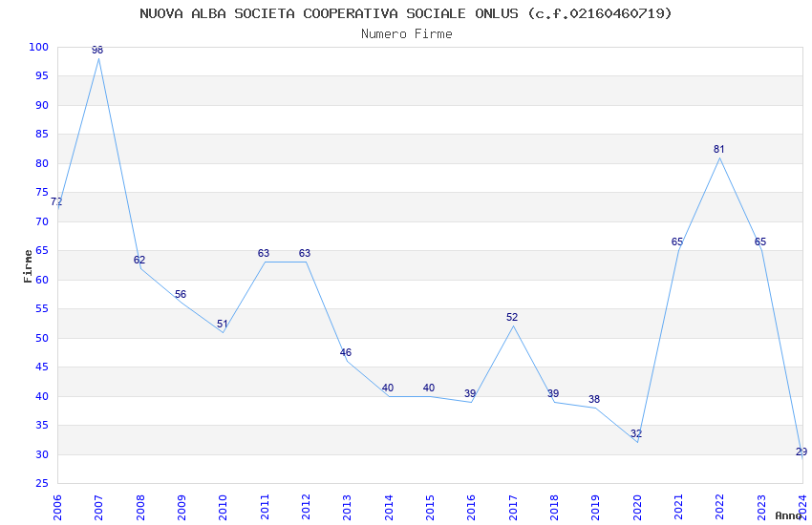This screenshot has height=525, width=812.
Task: Click the 2009 year tick label
Action: tap(182, 507)
